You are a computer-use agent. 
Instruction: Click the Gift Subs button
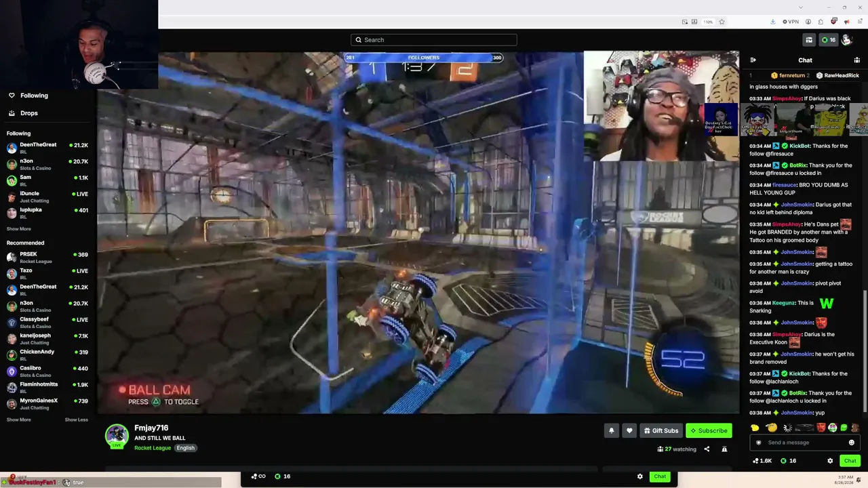(x=661, y=430)
